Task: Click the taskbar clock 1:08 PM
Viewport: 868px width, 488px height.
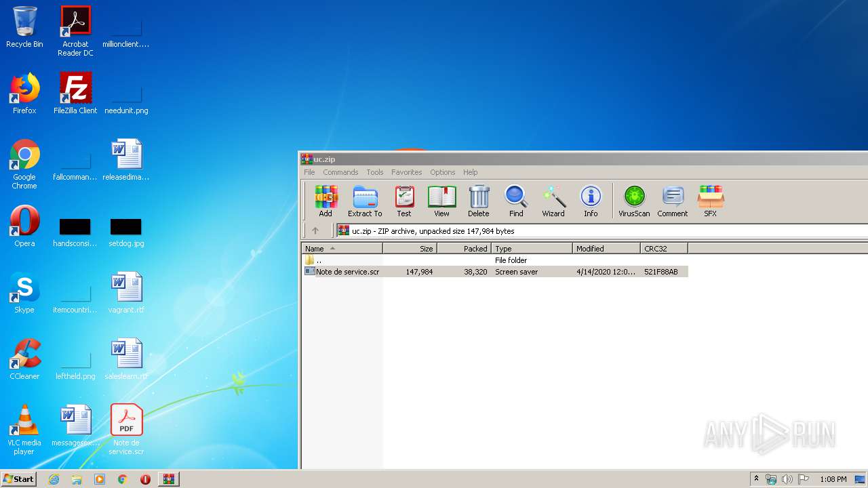Action: pos(833,479)
